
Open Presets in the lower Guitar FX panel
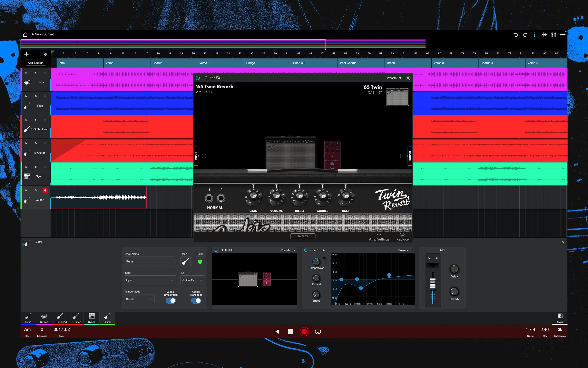tap(288, 250)
